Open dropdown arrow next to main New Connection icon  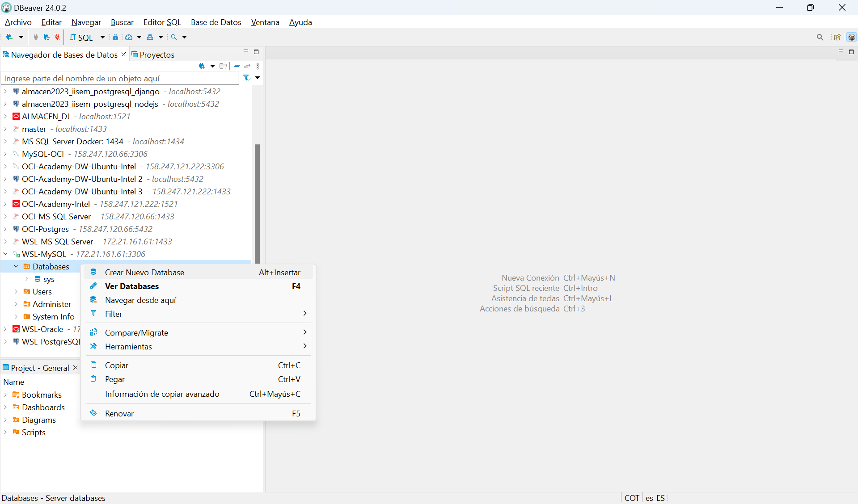[21, 37]
